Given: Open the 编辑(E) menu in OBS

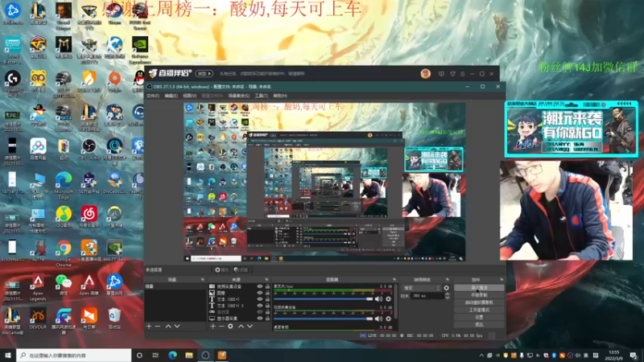Looking at the screenshot, I should point(171,96).
